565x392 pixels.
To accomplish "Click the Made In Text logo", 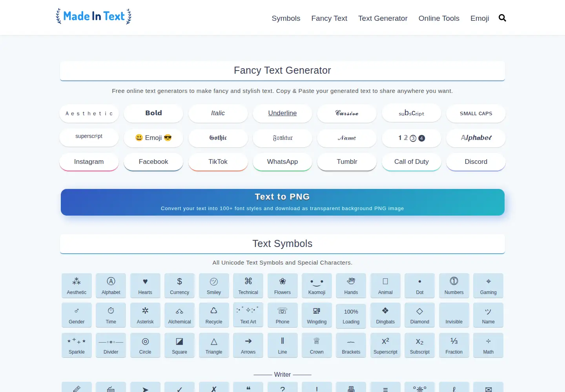I will [x=94, y=16].
